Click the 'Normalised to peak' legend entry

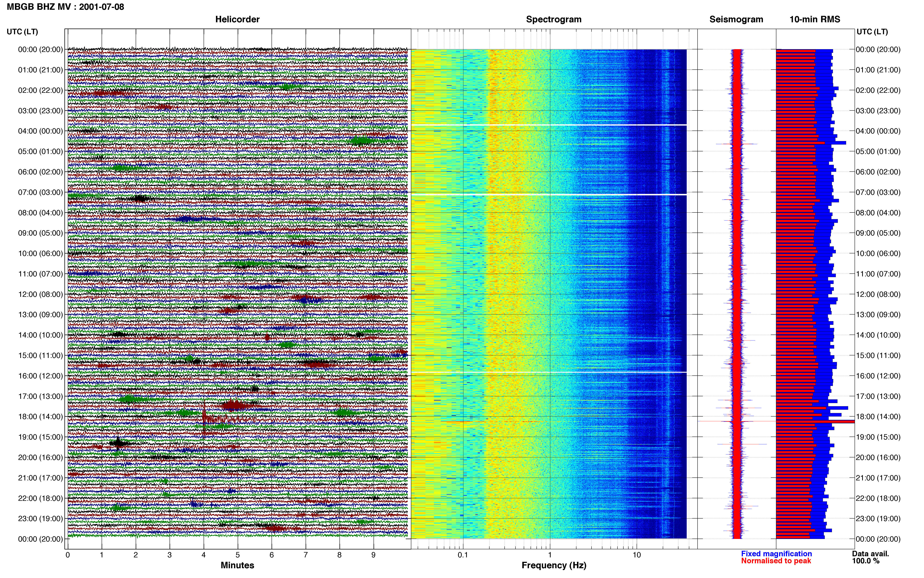(x=776, y=561)
